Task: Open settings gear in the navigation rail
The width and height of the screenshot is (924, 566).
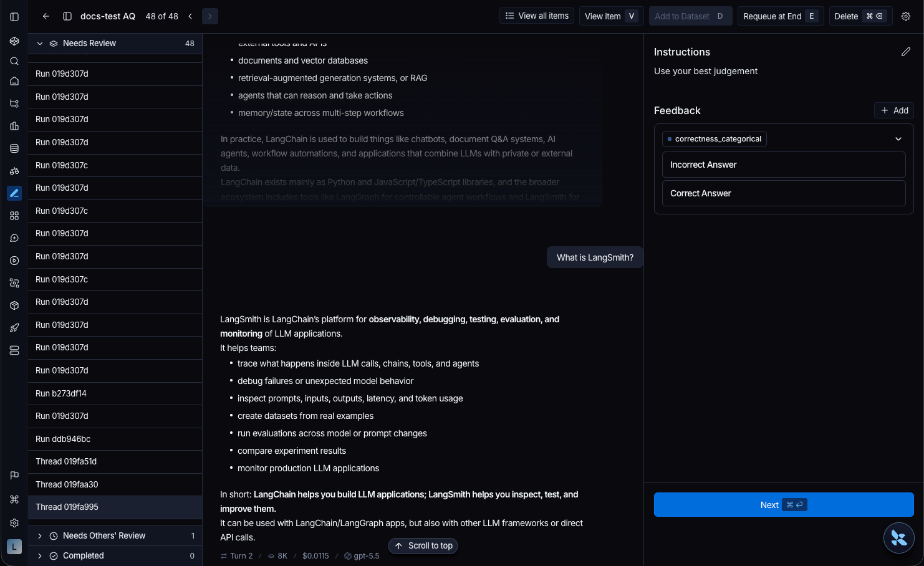Action: pyautogui.click(x=14, y=523)
